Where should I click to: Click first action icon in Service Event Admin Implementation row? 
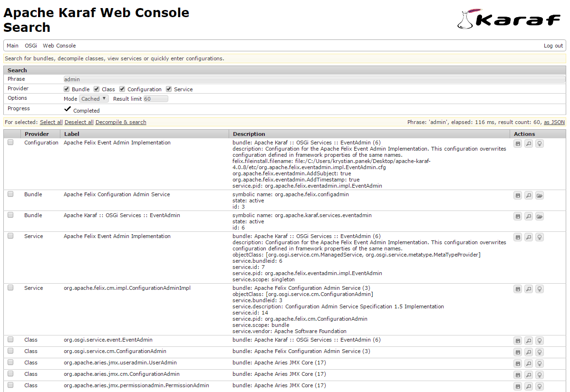pos(518,238)
